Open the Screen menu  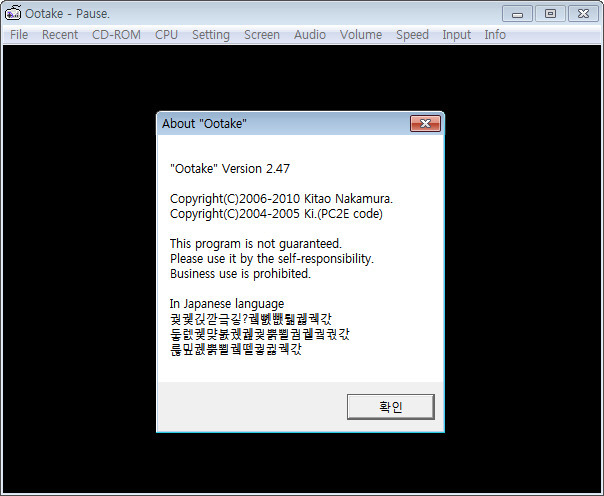(262, 35)
